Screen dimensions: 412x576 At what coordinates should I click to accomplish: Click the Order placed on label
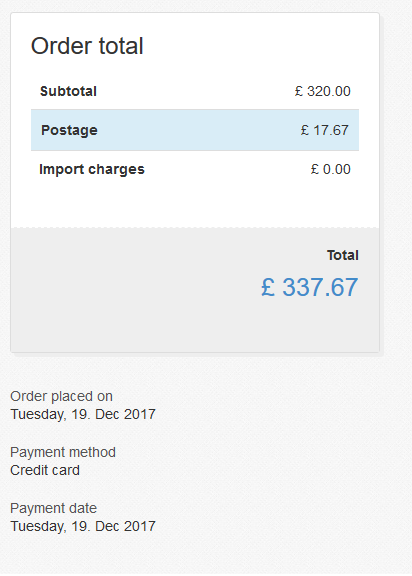(61, 396)
